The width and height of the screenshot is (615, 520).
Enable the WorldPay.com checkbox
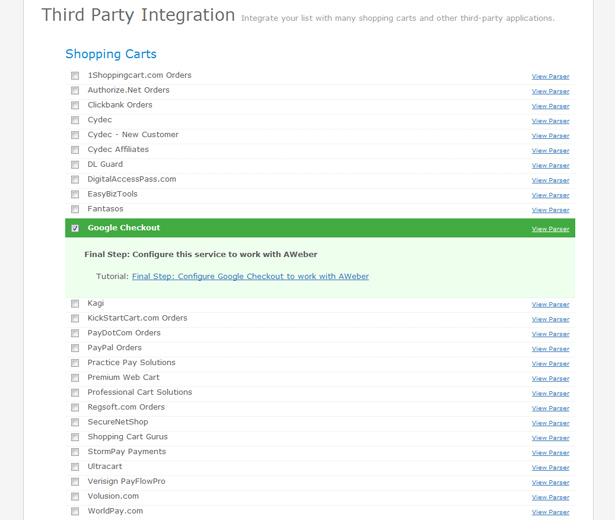coord(75,512)
